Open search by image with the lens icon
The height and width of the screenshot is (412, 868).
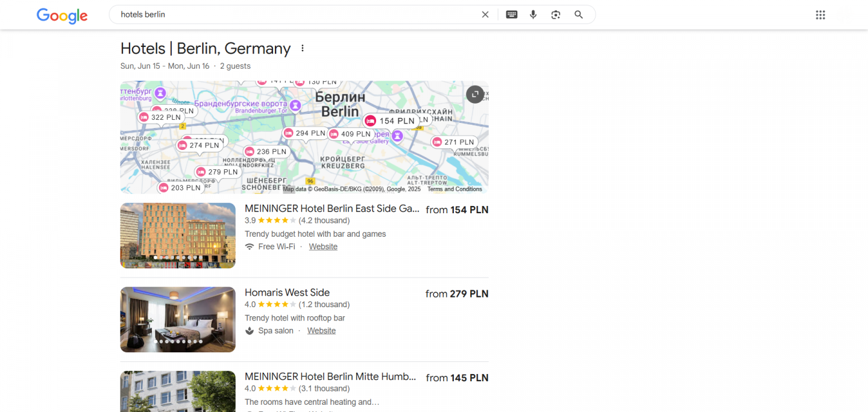pos(556,14)
